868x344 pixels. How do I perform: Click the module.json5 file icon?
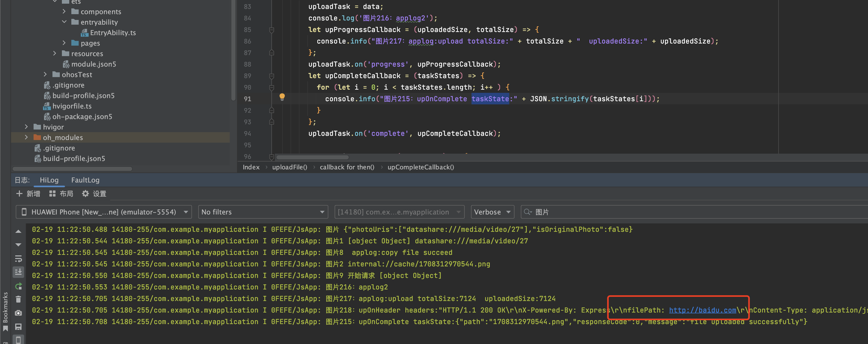66,64
